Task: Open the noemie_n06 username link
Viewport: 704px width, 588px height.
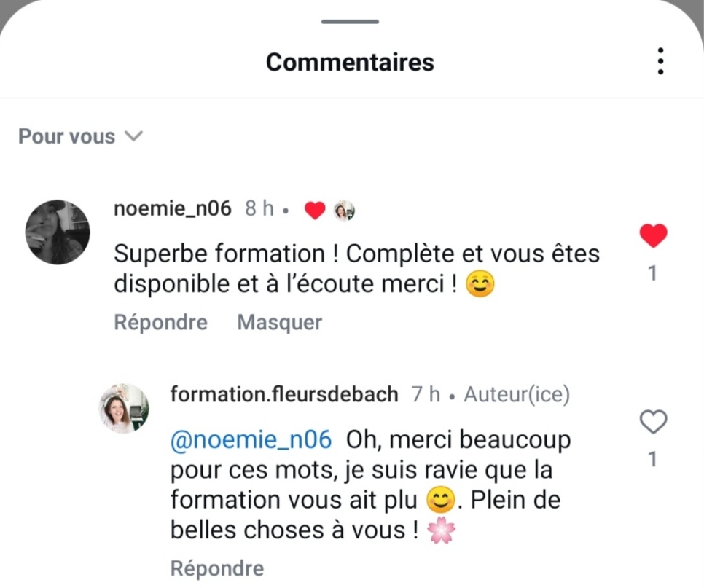Action: (x=173, y=209)
